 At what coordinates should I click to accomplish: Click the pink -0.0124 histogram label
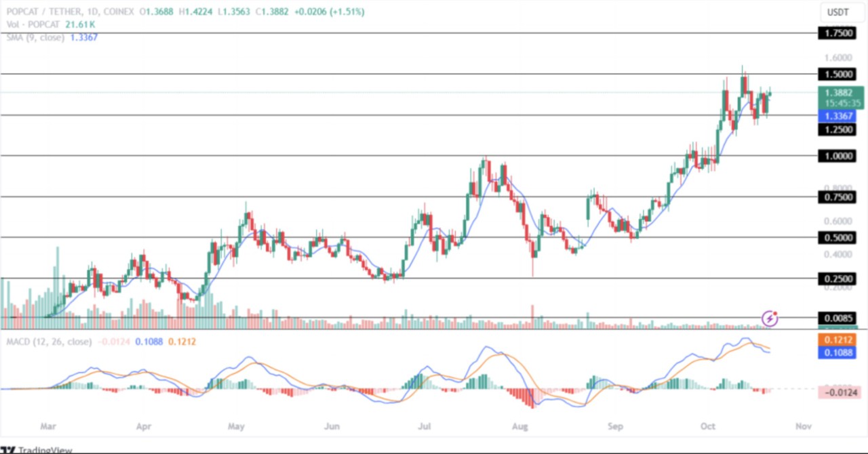pyautogui.click(x=841, y=392)
